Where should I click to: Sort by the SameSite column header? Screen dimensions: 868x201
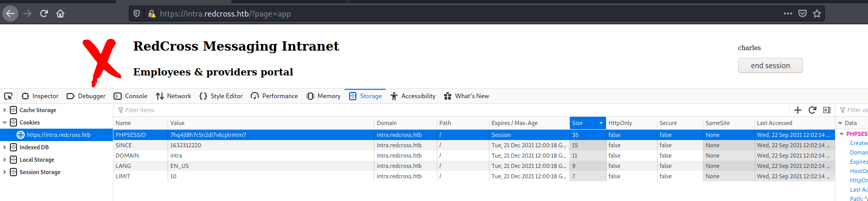coord(729,123)
